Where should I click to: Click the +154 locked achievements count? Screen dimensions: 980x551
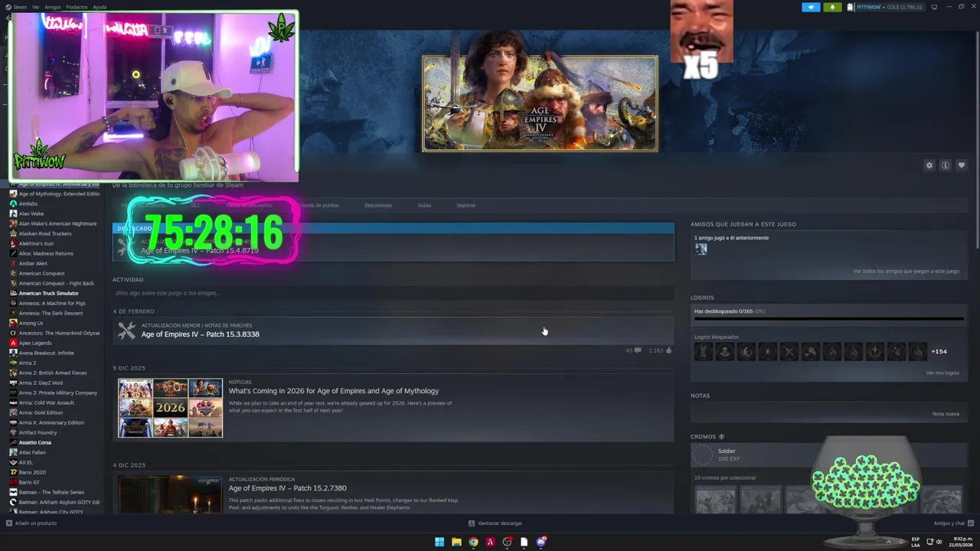pos(939,351)
